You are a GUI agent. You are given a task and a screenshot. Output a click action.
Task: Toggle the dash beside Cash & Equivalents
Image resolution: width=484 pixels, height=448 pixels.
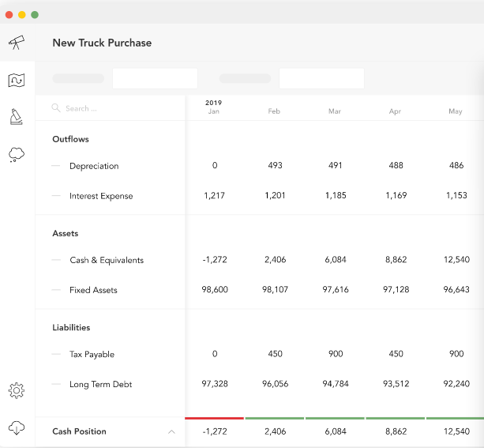(x=56, y=260)
